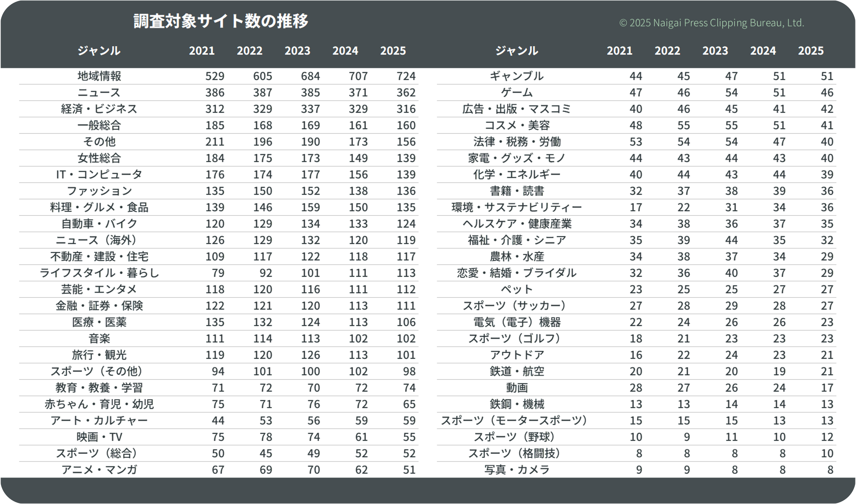
Task: Click the 環境・サステナビリティー row label
Action: point(517,207)
